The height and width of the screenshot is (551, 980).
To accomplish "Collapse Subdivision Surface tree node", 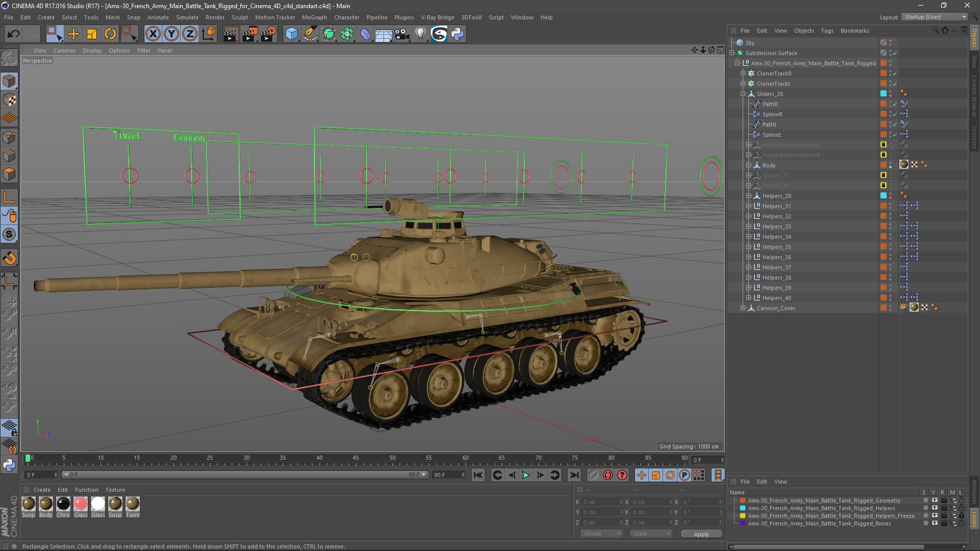I will pyautogui.click(x=732, y=53).
